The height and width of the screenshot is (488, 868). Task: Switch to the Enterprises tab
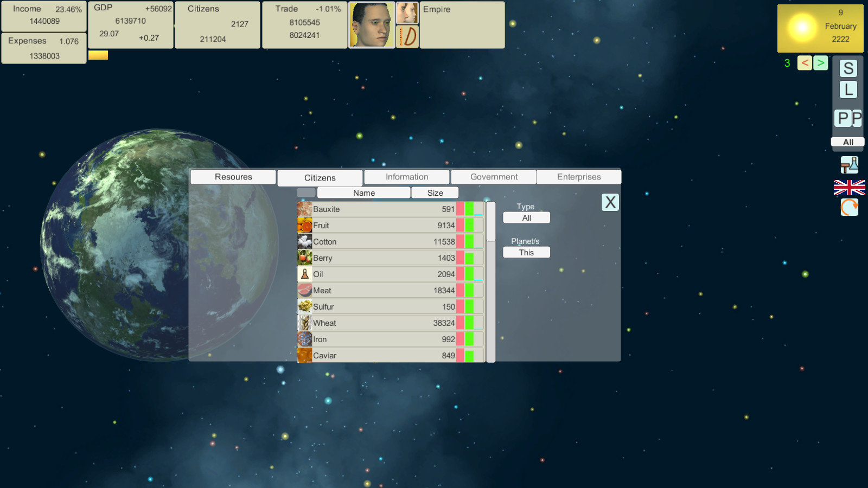coord(579,177)
